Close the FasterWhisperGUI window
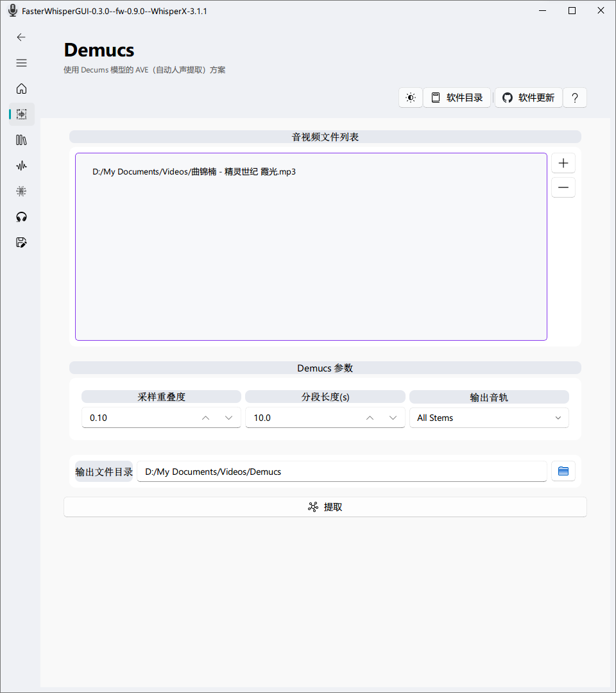Screen dimensions: 616x693 click(601, 11)
